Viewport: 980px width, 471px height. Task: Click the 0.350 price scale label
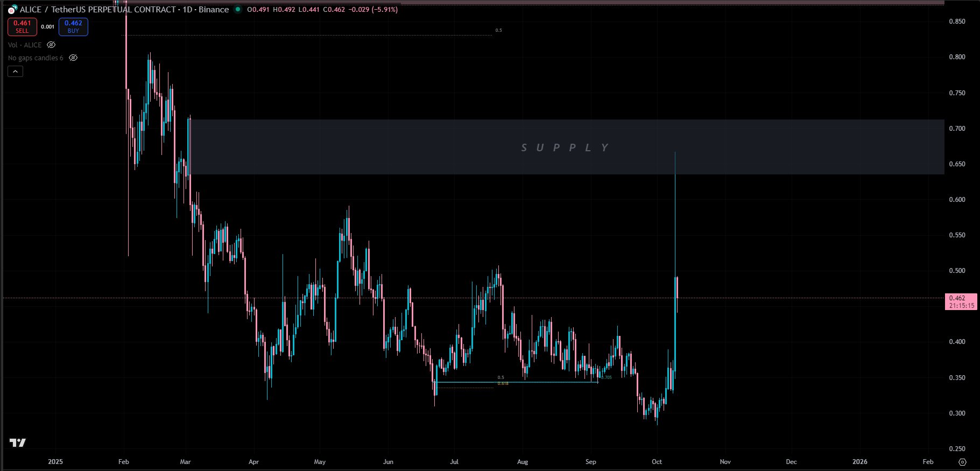(x=957, y=378)
